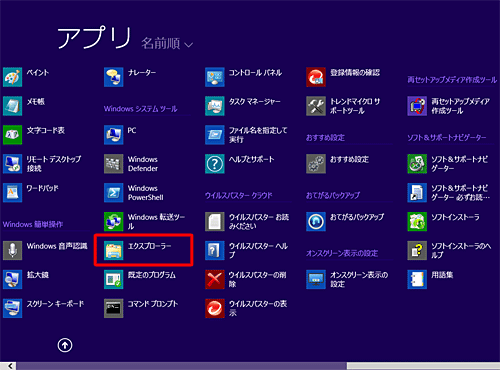500x370 pixels.
Task: Select the ウイルスバスター クラウド group header
Action: click(x=239, y=195)
